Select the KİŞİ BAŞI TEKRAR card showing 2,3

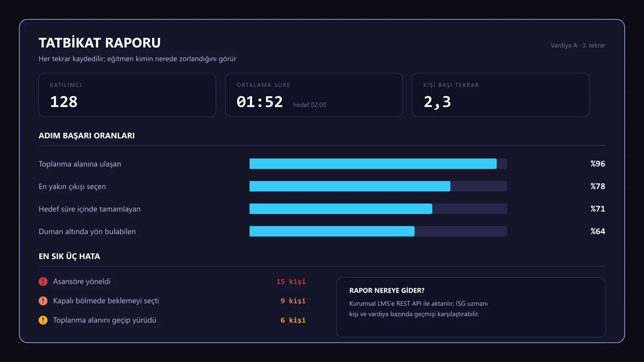coord(501,95)
